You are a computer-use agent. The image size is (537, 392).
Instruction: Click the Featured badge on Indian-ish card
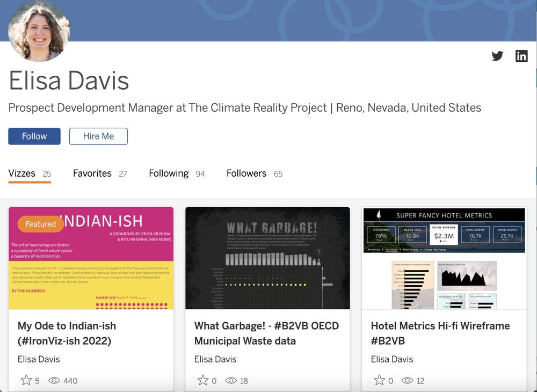tap(40, 224)
